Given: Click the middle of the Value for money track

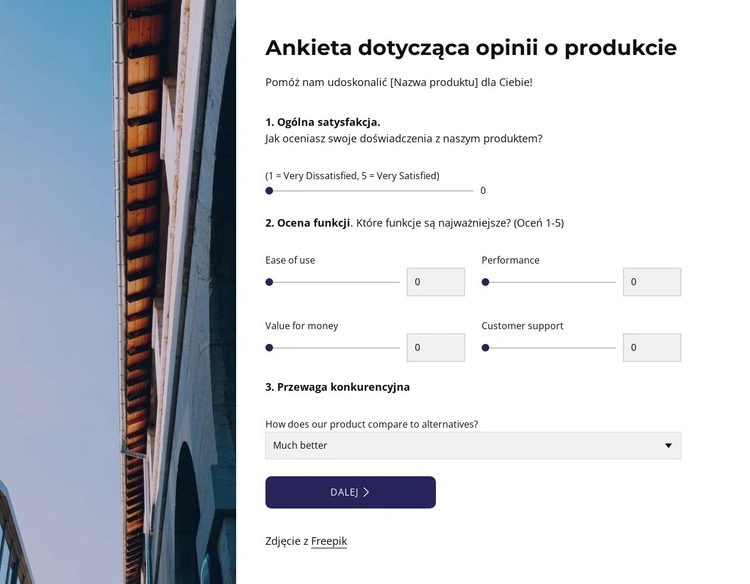Looking at the screenshot, I should [x=333, y=348].
